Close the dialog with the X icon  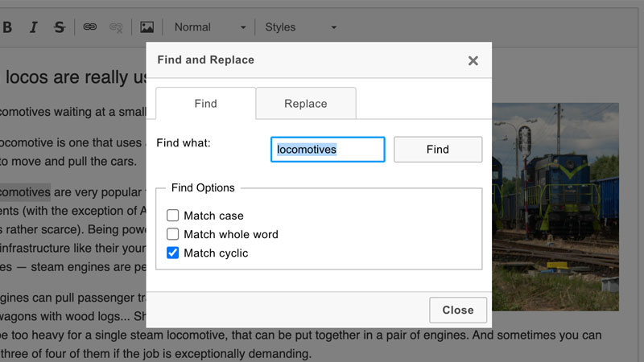(473, 60)
